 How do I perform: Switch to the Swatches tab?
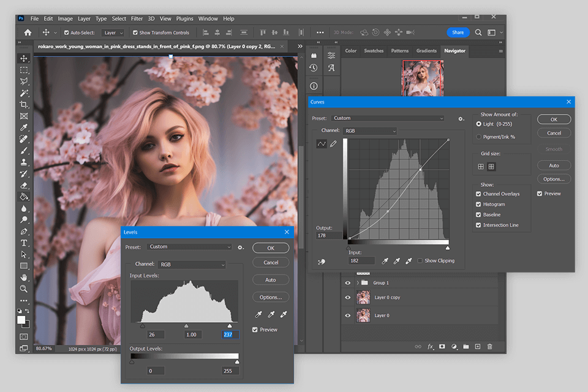point(374,51)
